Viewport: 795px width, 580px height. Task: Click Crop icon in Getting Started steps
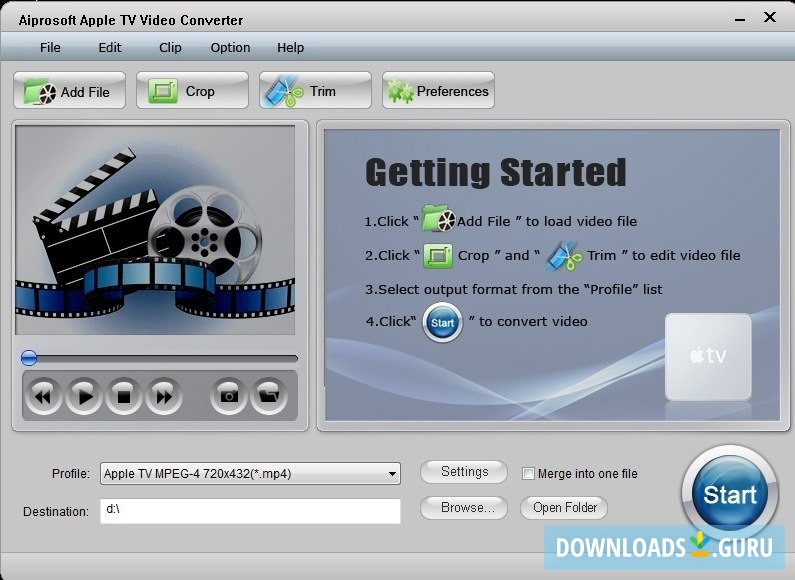click(438, 255)
